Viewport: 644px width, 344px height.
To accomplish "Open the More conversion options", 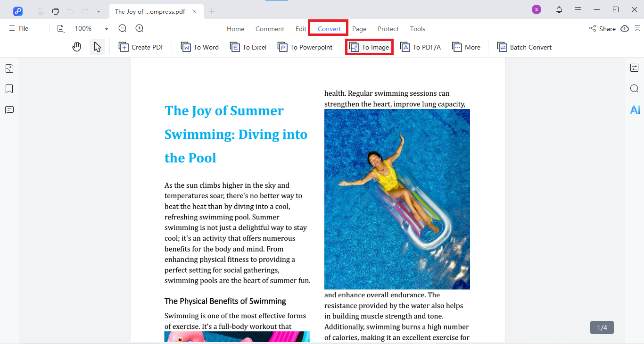I will (x=466, y=47).
